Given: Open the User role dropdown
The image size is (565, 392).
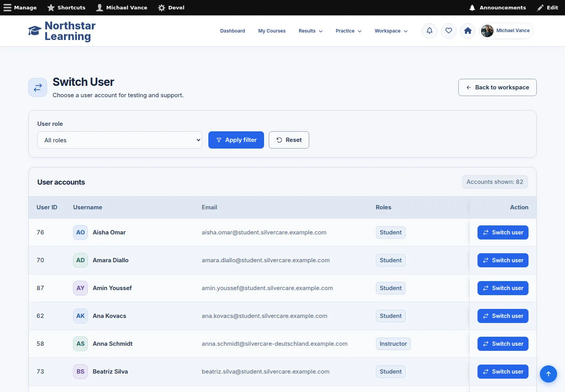Looking at the screenshot, I should pyautogui.click(x=120, y=140).
